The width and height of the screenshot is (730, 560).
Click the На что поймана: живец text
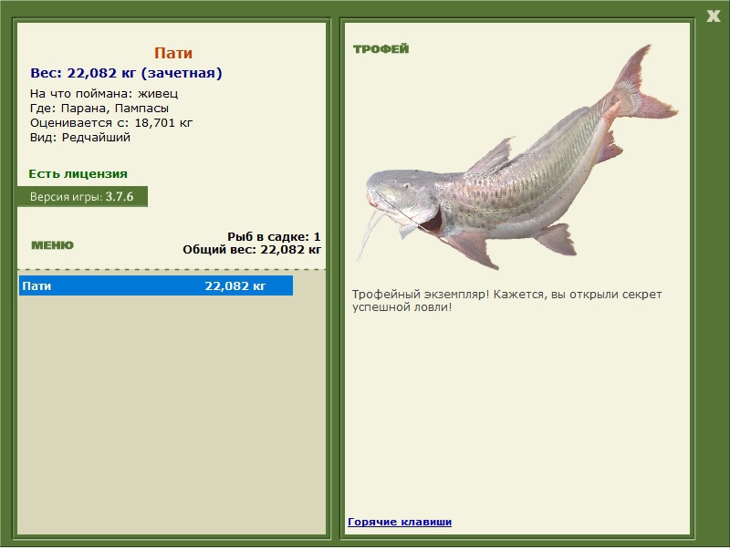(104, 94)
